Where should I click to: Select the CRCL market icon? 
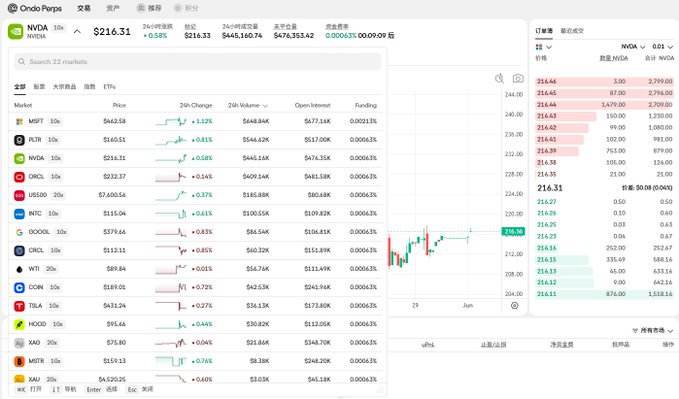tap(19, 250)
